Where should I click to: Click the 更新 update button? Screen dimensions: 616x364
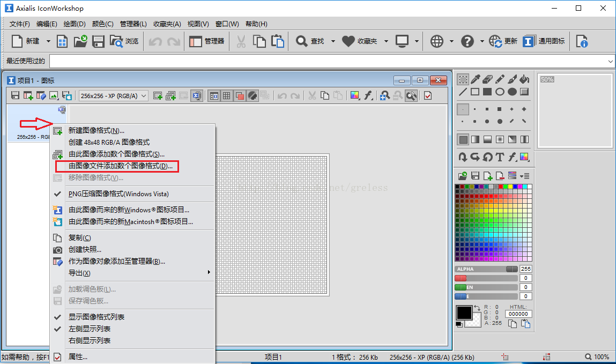[x=503, y=41]
